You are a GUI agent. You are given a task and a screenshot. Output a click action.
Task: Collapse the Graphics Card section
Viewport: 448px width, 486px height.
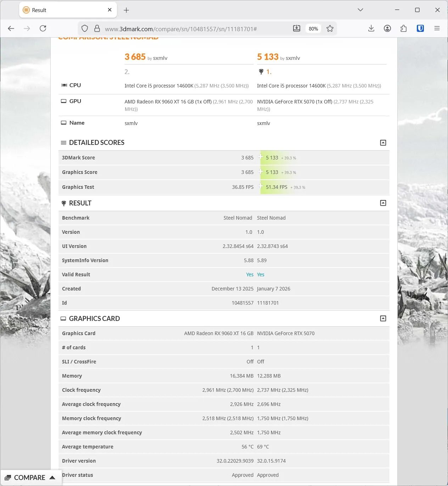[383, 318]
